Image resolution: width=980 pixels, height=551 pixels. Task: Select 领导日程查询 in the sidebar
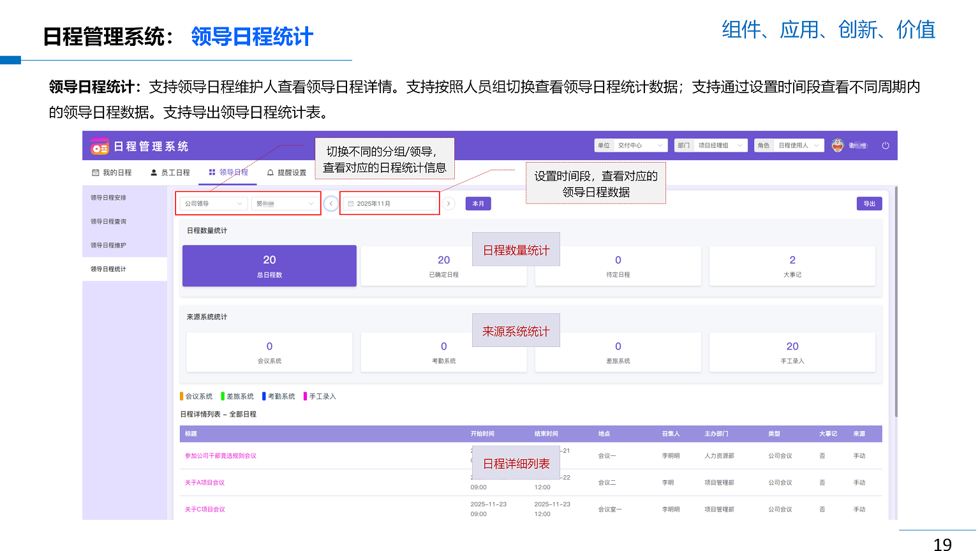[108, 221]
